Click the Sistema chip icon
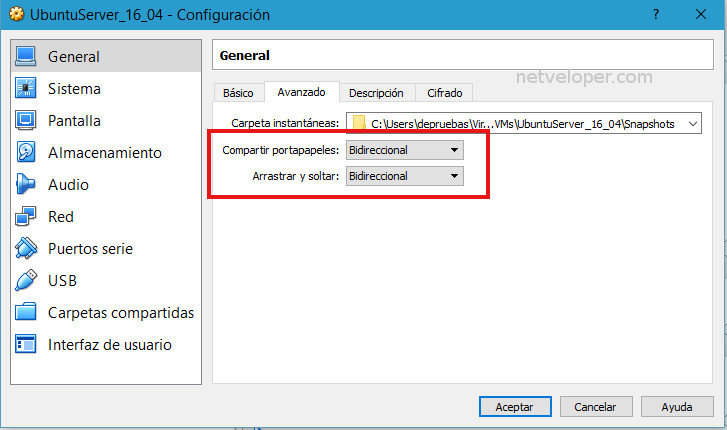This screenshot has height=430, width=727. (26, 88)
